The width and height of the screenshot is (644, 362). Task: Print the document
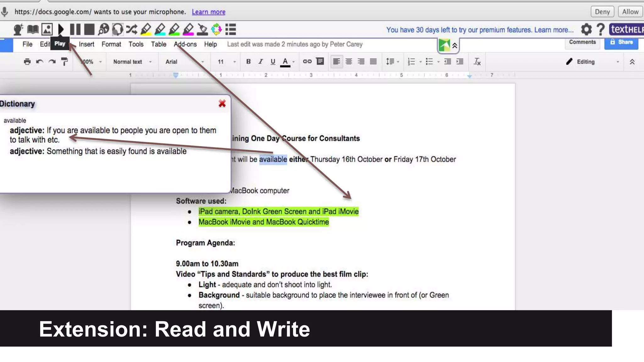(27, 62)
